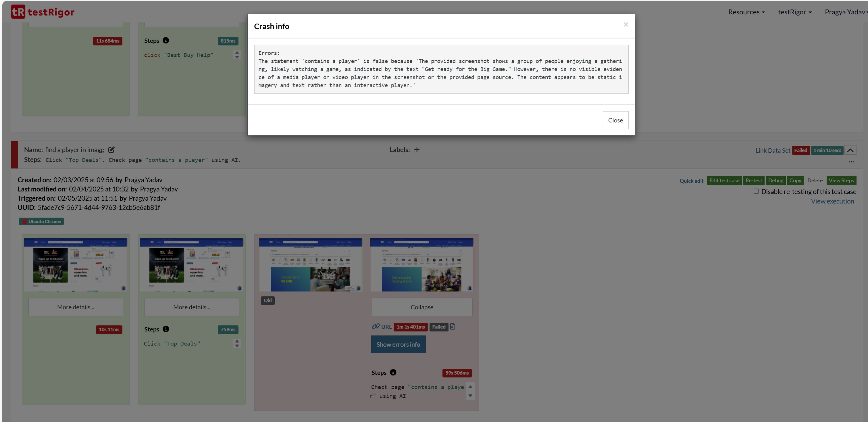Click the plus icon next to Labels
Screen dimensions: 868x422
pyautogui.click(x=417, y=150)
